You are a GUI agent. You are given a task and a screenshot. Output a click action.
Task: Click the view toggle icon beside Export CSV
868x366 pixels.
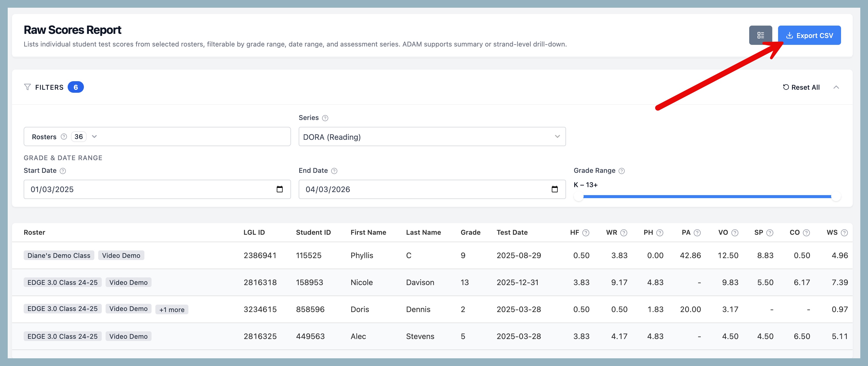[760, 35]
